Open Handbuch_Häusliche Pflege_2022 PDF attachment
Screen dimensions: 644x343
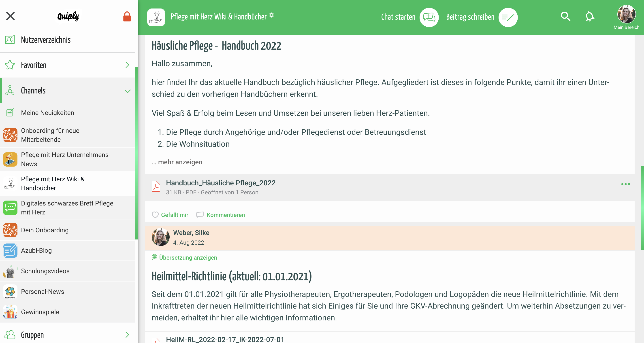pyautogui.click(x=221, y=183)
